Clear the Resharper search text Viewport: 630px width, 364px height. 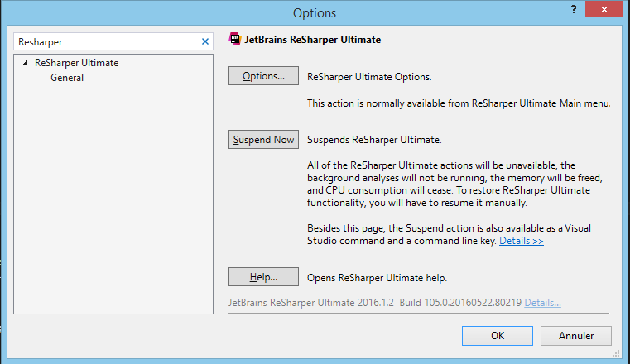pyautogui.click(x=205, y=41)
